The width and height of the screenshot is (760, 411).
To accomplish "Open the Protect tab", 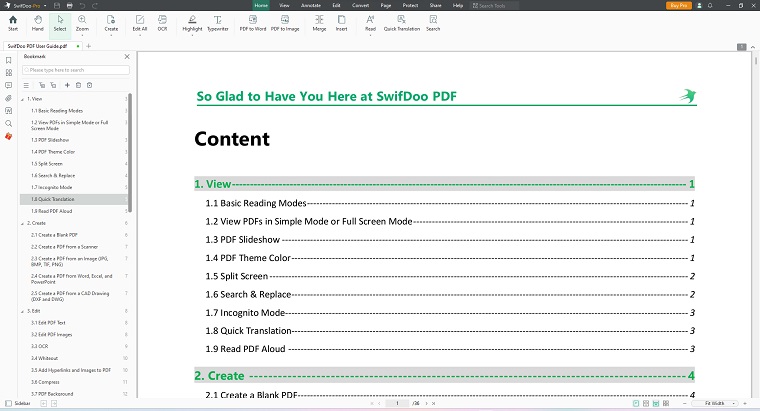I will pyautogui.click(x=410, y=5).
